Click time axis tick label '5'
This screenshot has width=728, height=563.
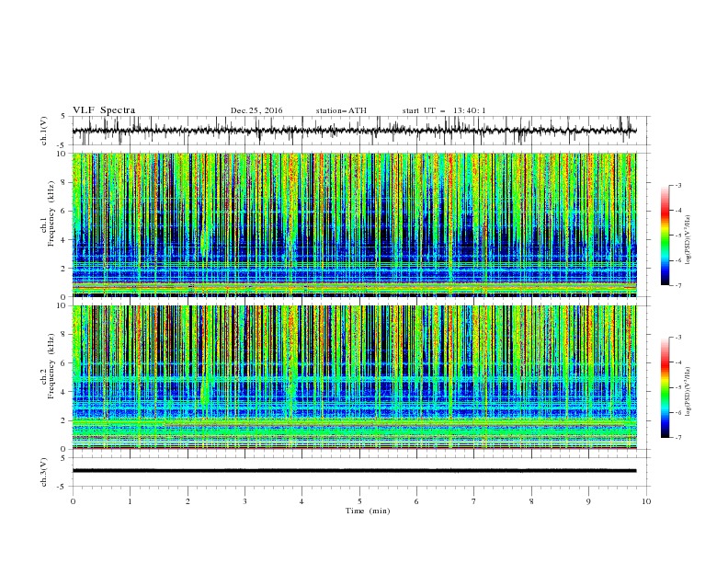pos(359,501)
